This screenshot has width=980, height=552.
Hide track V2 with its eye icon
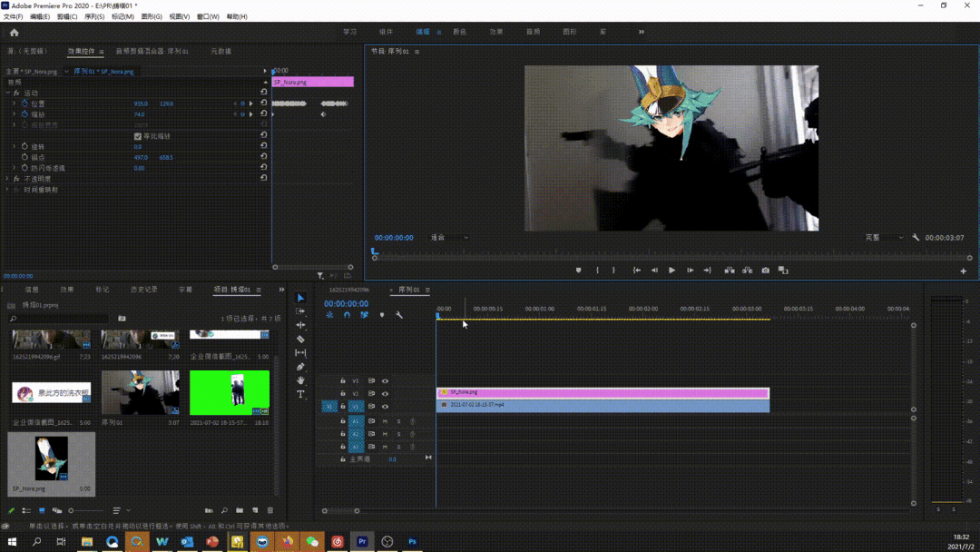385,394
